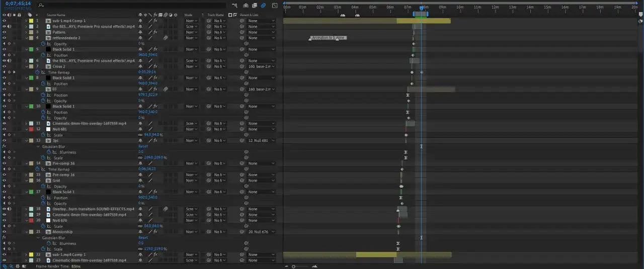Open Track Matte dropdown for Pattern layer
The image size is (644, 269).
(220, 32)
